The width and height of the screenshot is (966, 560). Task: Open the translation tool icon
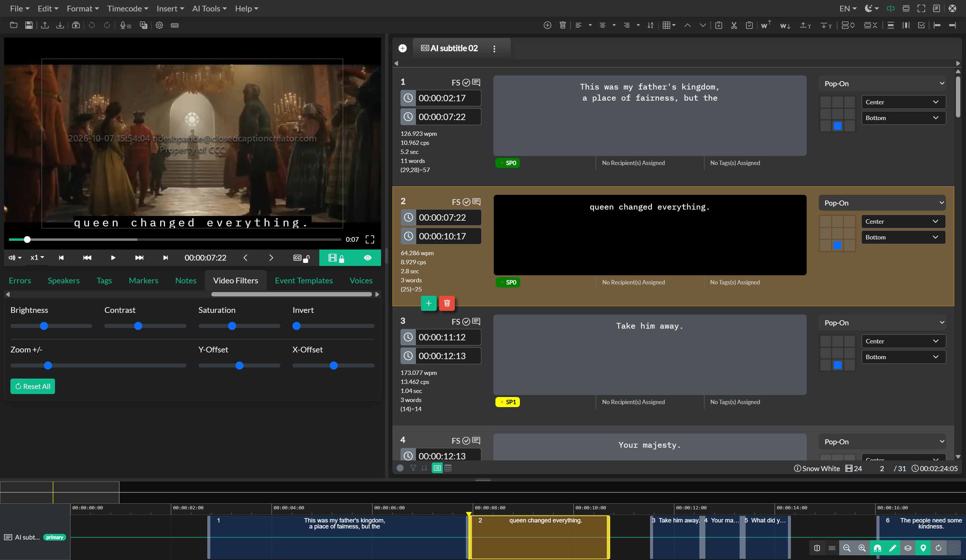click(143, 25)
